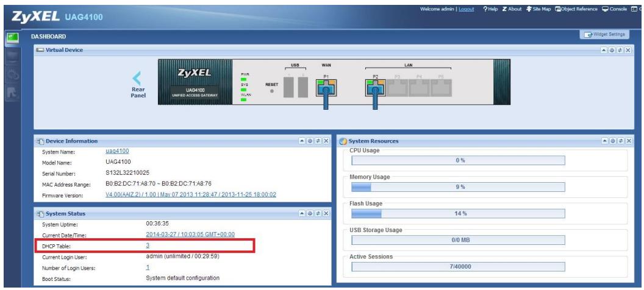Open Virtual Device widget refresh settings

pos(612,50)
